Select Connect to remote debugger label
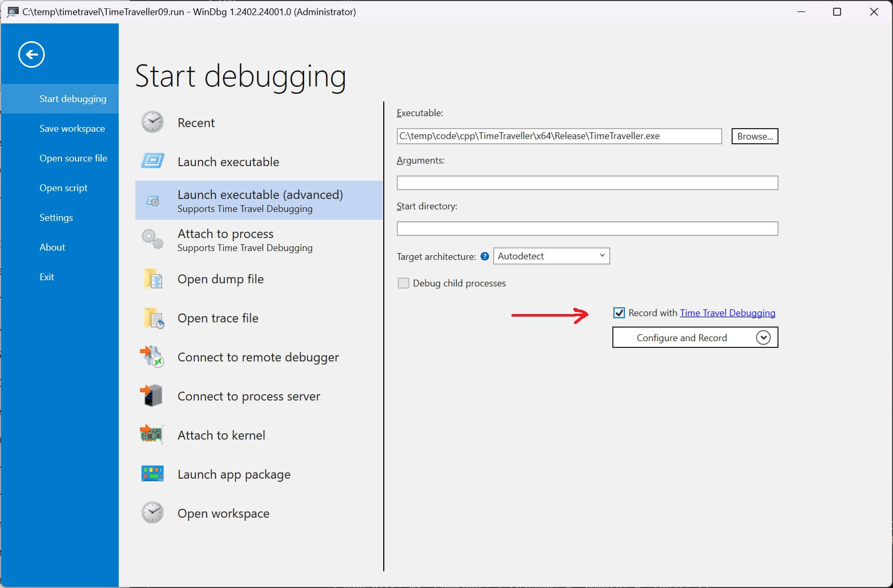This screenshot has width=893, height=588. pos(258,357)
